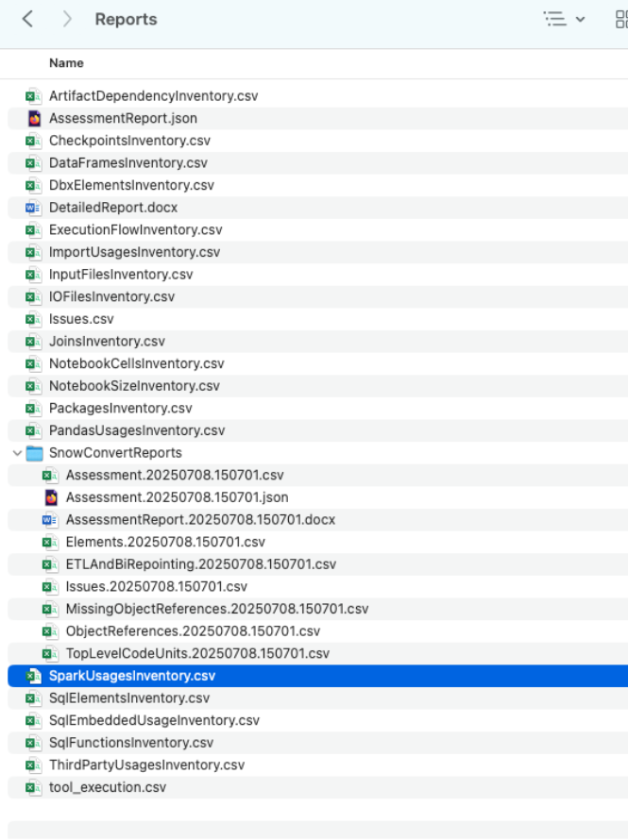Image resolution: width=628 pixels, height=840 pixels.
Task: Select SqlFunctionsInventory.csv file name
Action: [x=131, y=744]
